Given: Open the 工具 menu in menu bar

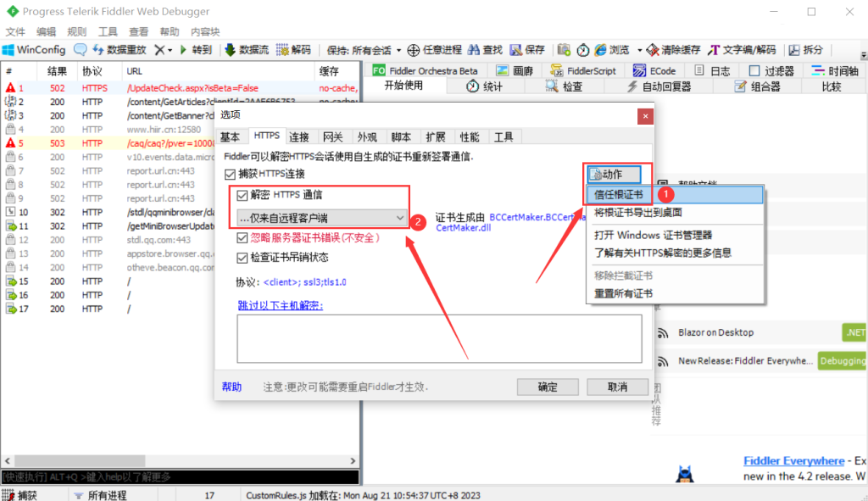Looking at the screenshot, I should (x=108, y=31).
